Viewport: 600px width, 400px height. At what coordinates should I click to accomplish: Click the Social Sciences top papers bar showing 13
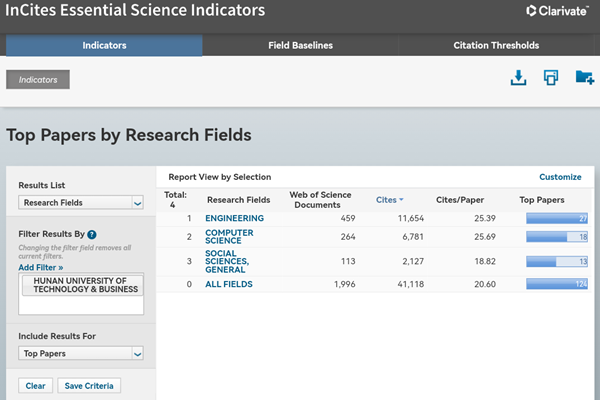[x=557, y=261]
